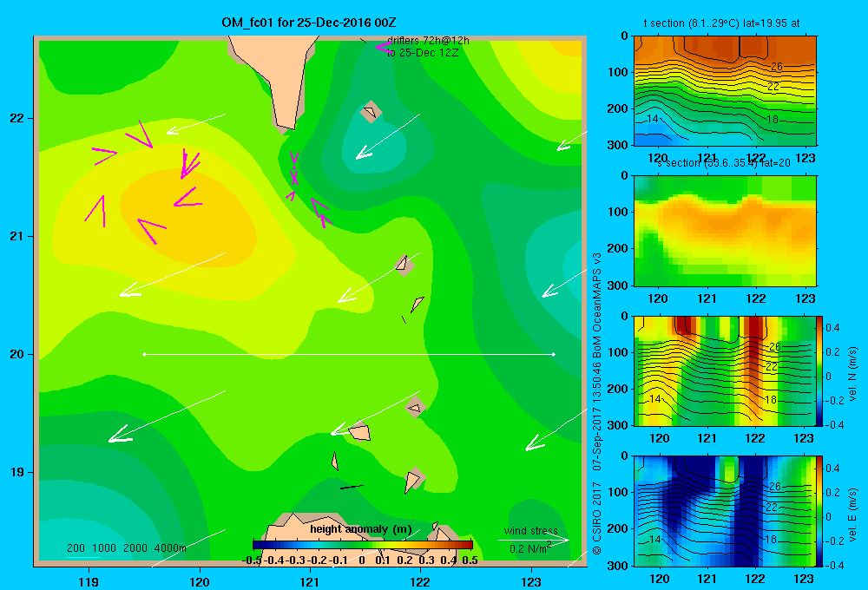Viewport: 868px width, 590px height.
Task: Click the "height anomaly (m)" label
Action: pyautogui.click(x=361, y=529)
